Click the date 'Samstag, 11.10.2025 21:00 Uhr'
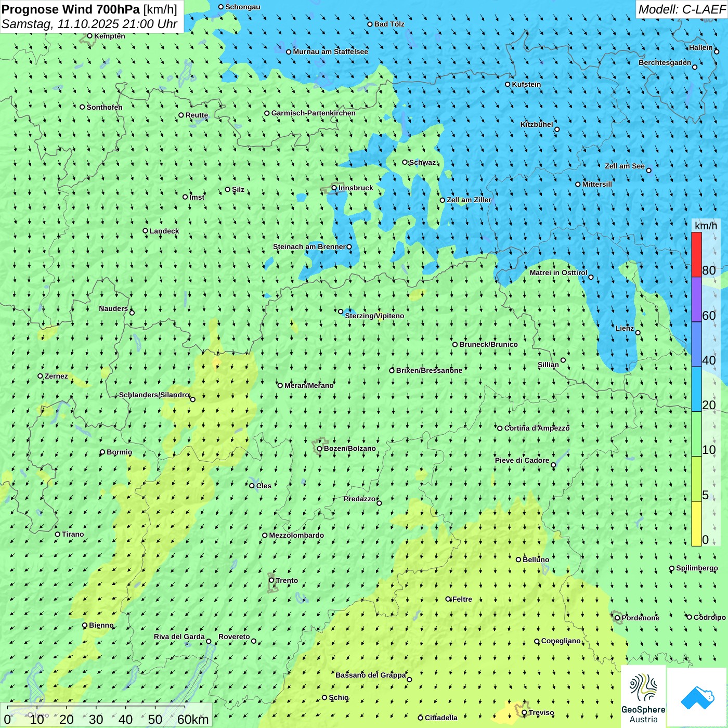Image resolution: width=728 pixels, height=728 pixels. (89, 24)
